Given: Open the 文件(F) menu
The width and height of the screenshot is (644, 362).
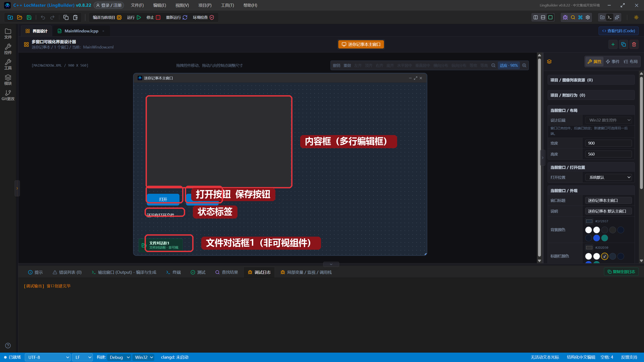Looking at the screenshot, I should click(x=137, y=5).
